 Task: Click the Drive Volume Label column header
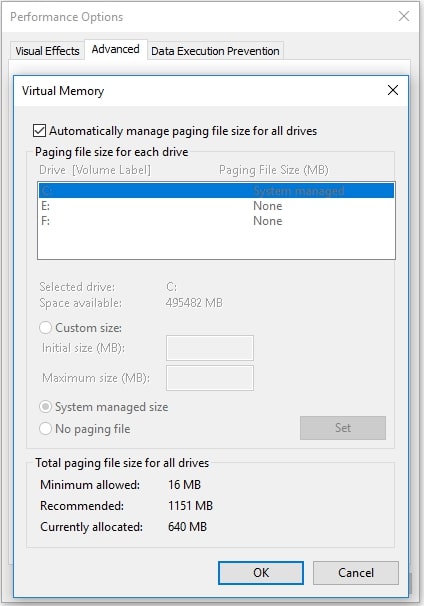(x=95, y=170)
